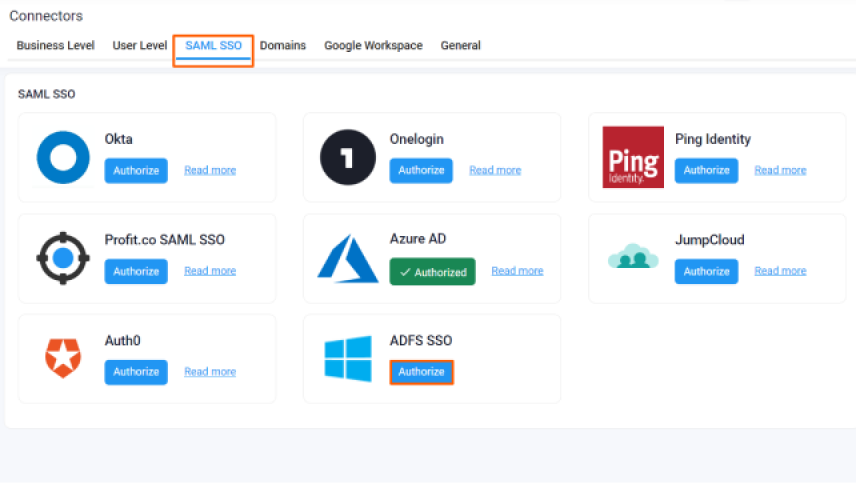Click the JumpCloud card title
The width and height of the screenshot is (856, 483).
[710, 240]
